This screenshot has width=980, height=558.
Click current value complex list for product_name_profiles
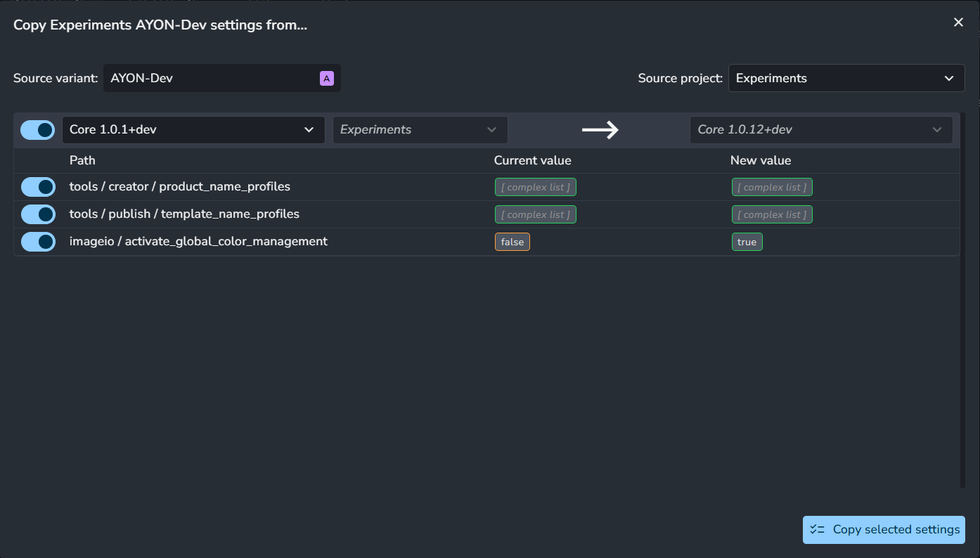point(535,187)
